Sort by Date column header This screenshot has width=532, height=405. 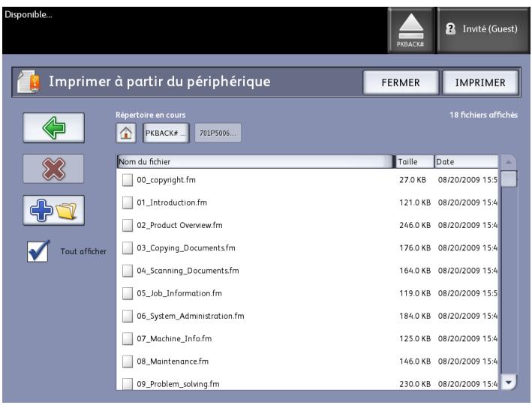[x=466, y=162]
